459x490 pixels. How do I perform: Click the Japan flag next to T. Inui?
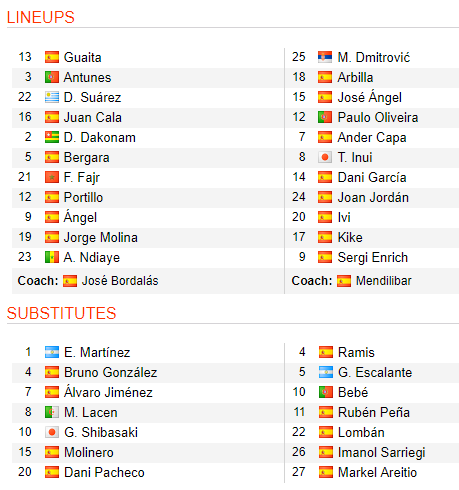325,157
